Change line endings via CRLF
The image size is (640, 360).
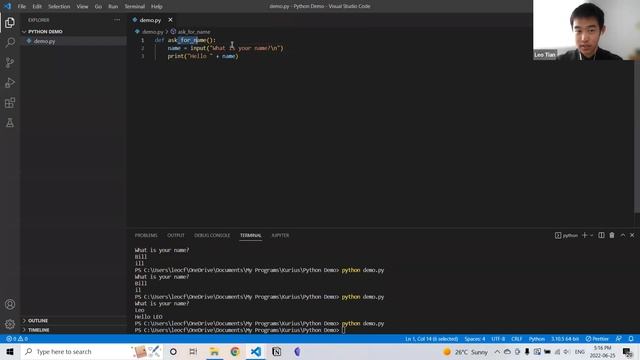click(517, 339)
